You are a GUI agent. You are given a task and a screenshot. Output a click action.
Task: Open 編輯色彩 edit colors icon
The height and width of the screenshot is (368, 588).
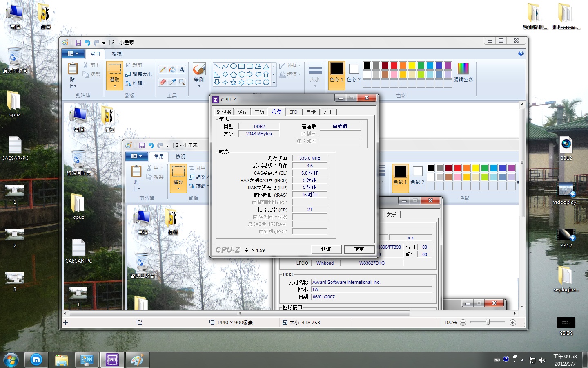coord(463,72)
